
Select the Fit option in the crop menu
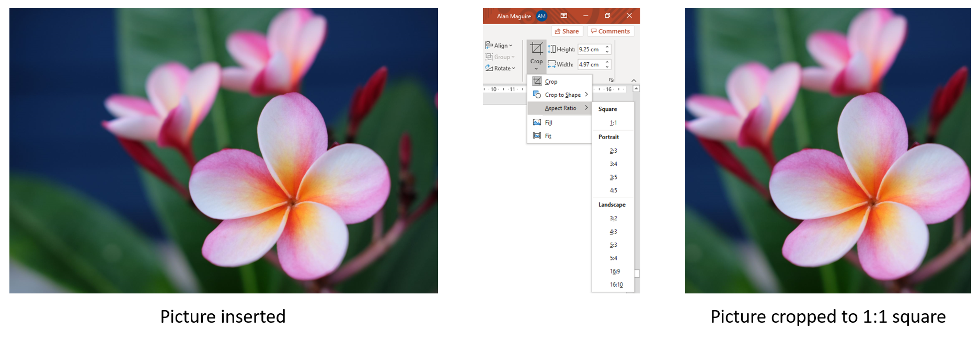click(x=548, y=136)
